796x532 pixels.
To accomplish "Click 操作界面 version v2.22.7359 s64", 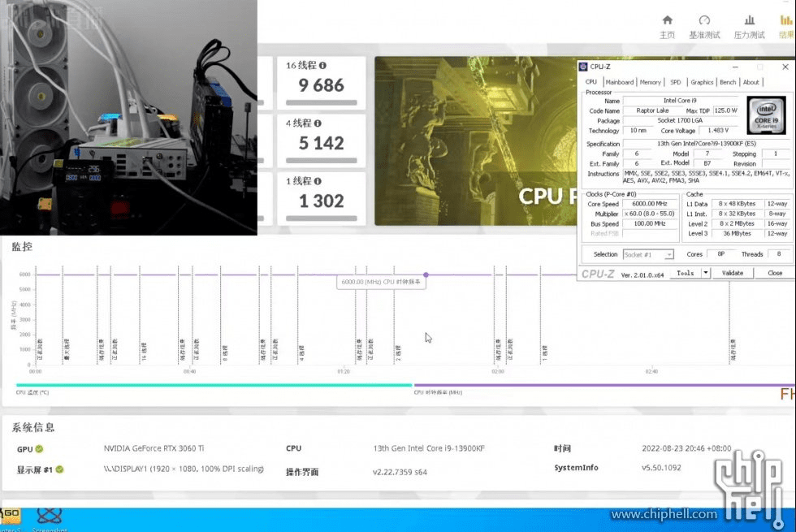I will pos(400,472).
